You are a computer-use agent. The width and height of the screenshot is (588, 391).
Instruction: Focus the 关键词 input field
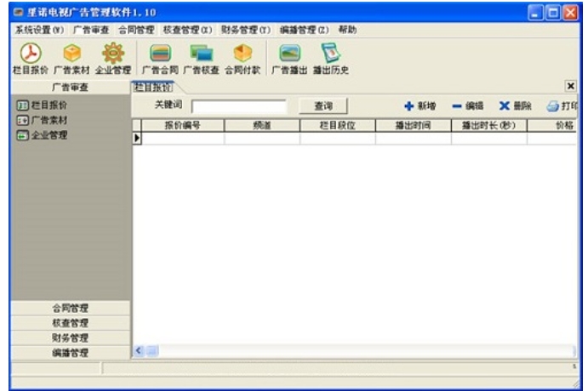click(239, 106)
